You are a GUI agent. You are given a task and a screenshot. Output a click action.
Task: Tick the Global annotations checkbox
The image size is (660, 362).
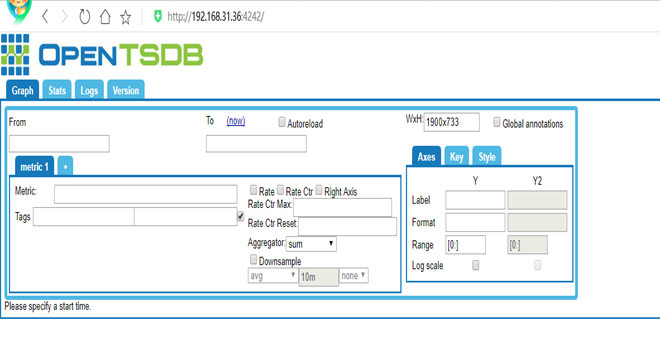tap(497, 122)
